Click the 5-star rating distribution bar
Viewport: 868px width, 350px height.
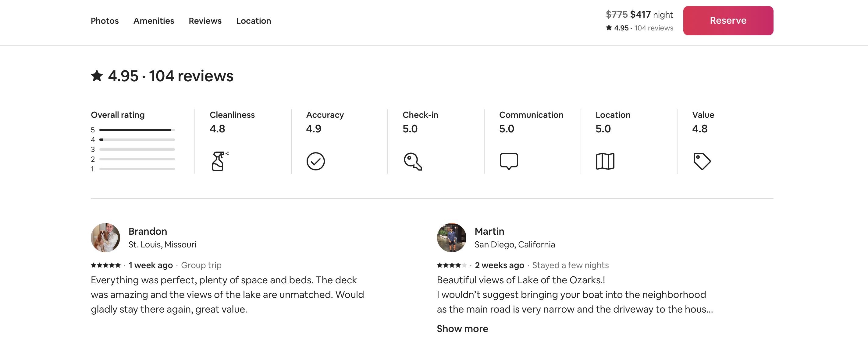(137, 130)
